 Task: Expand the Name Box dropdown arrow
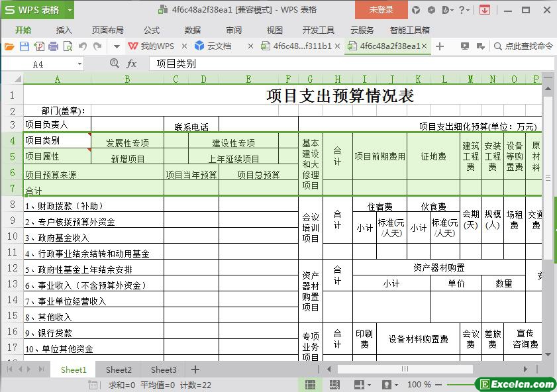tap(79, 64)
